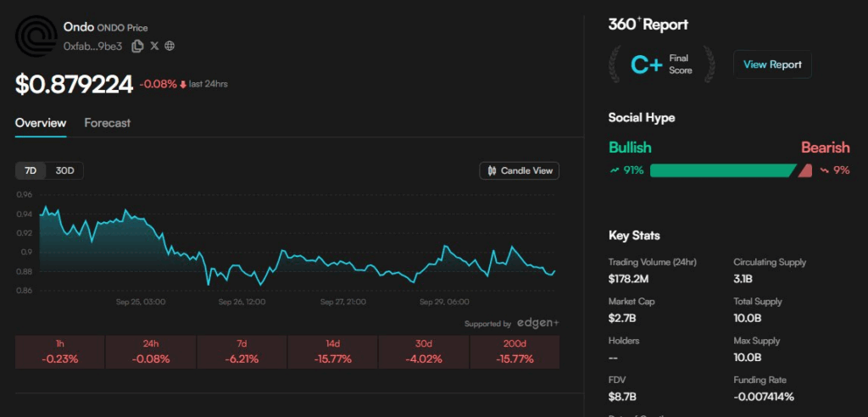868x417 pixels.
Task: Open the Ondo website globe icon
Action: (170, 46)
